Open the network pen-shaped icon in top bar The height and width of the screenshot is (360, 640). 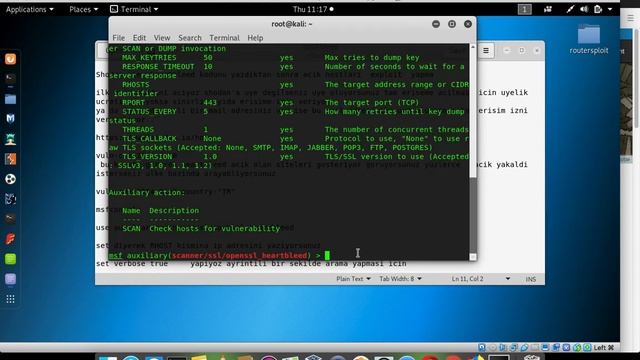point(570,9)
